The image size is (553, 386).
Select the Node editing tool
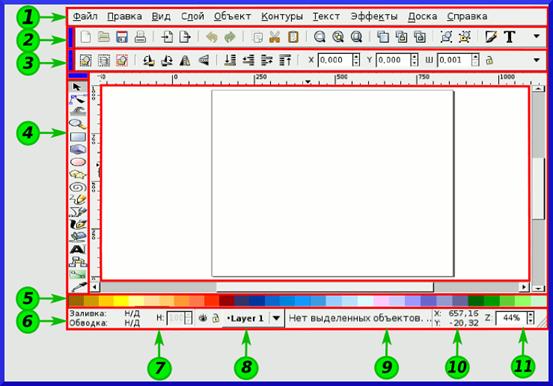78,99
